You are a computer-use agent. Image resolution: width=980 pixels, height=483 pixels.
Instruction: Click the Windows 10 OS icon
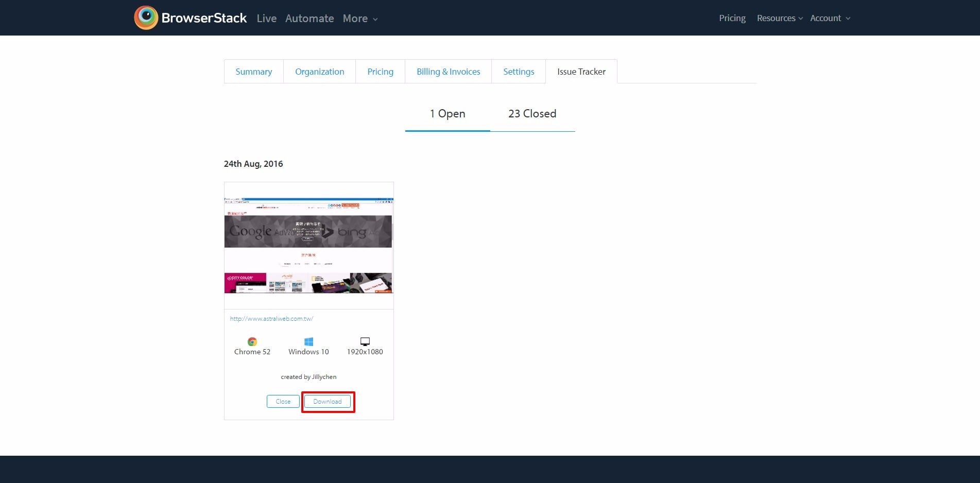[x=308, y=342]
